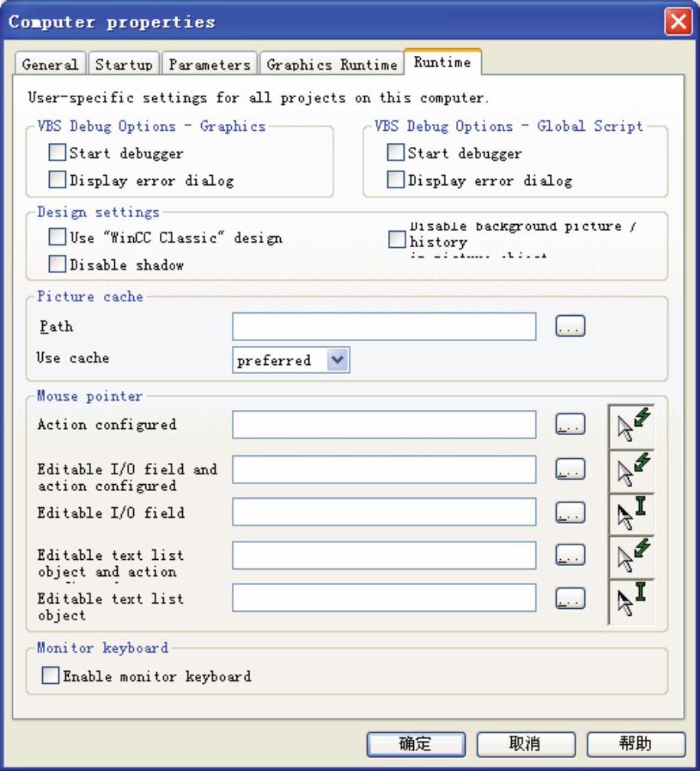700x771 pixels.
Task: Switch to the Parameters tab
Action: pyautogui.click(x=210, y=64)
